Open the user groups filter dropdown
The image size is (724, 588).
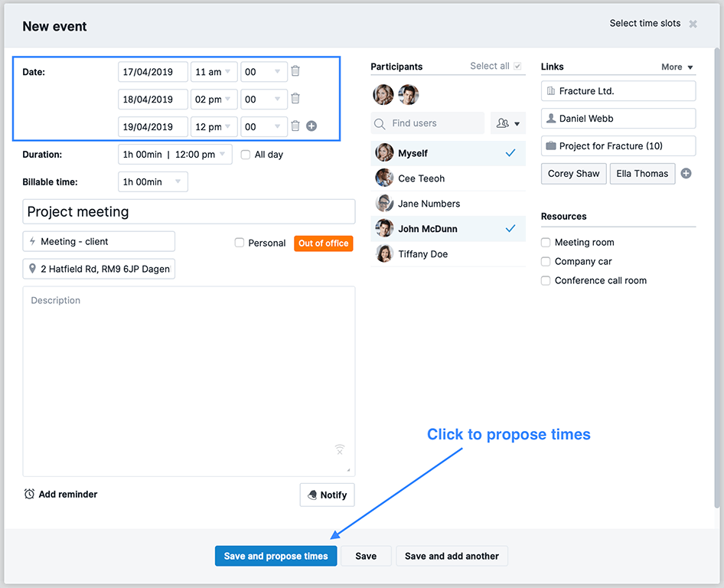pos(508,123)
